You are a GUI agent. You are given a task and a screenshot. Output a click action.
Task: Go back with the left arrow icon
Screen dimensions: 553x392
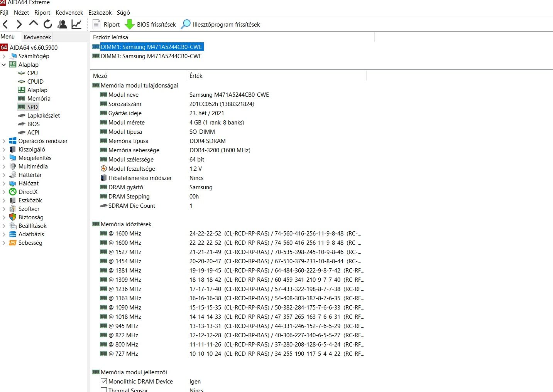click(x=5, y=24)
